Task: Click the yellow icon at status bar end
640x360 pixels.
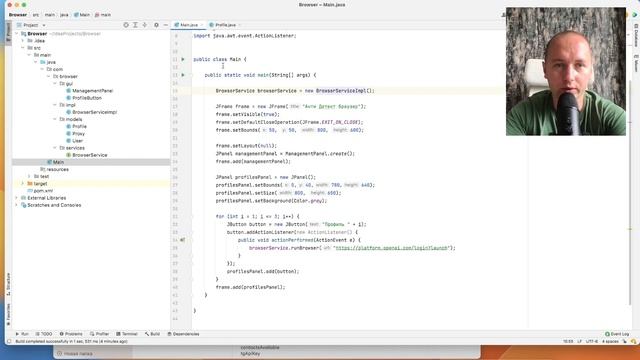Action: click(x=633, y=341)
